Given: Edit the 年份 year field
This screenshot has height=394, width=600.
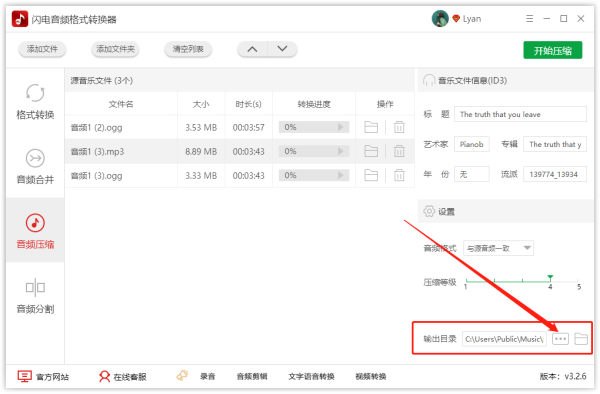Looking at the screenshot, I should 471,174.
